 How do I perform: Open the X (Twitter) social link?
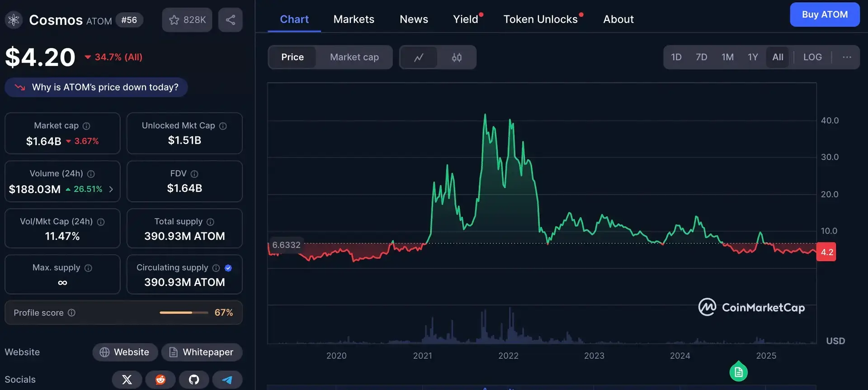point(127,379)
